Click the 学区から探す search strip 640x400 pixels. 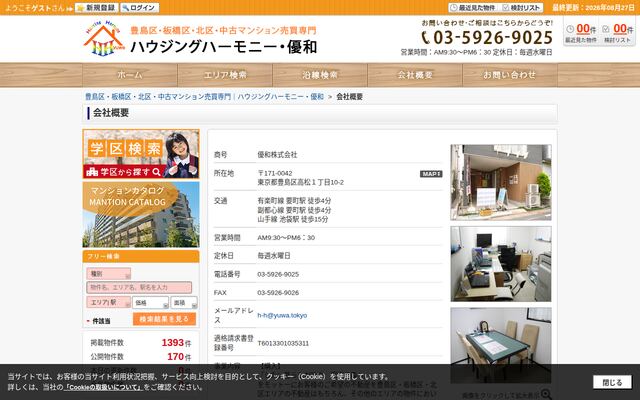(123, 172)
